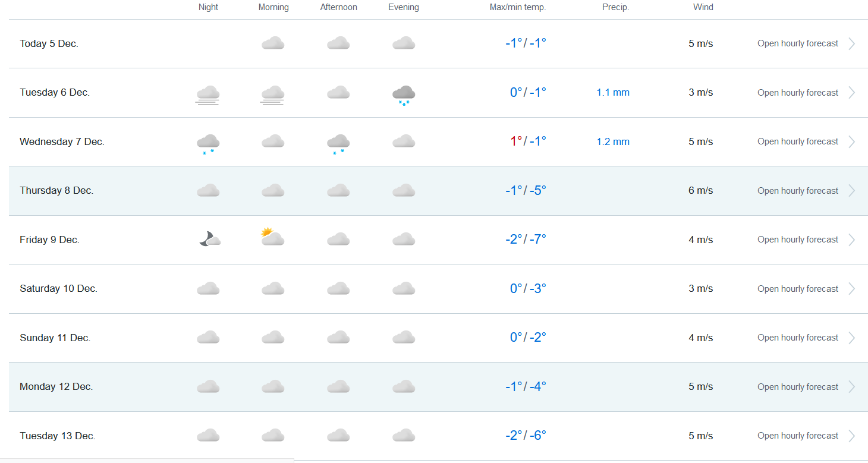Select the Sunday 11 Dec. date label
This screenshot has height=463, width=868.
[55, 338]
